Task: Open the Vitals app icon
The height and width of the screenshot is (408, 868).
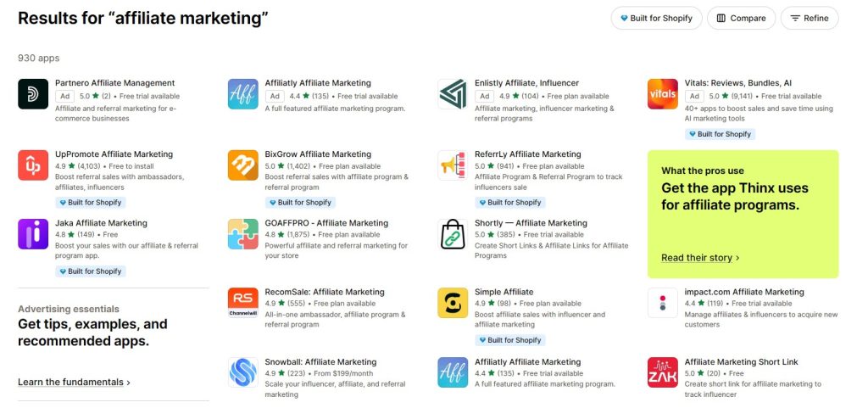Action: 663,94
